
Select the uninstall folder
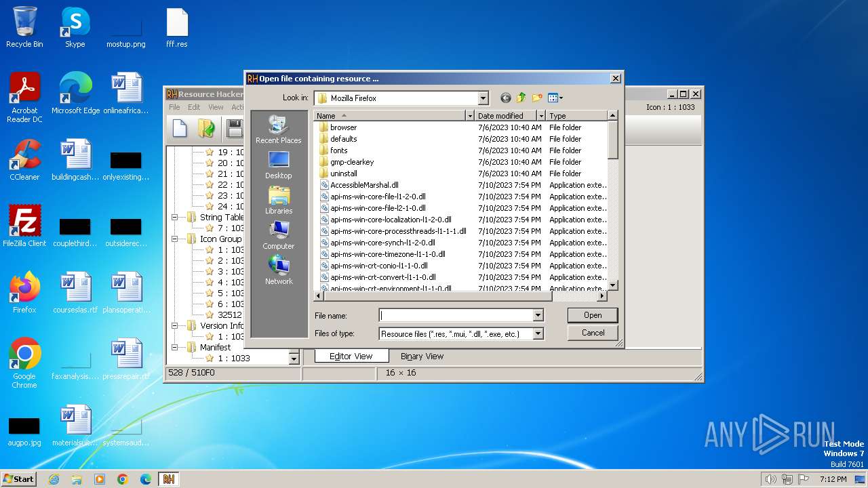pos(338,174)
